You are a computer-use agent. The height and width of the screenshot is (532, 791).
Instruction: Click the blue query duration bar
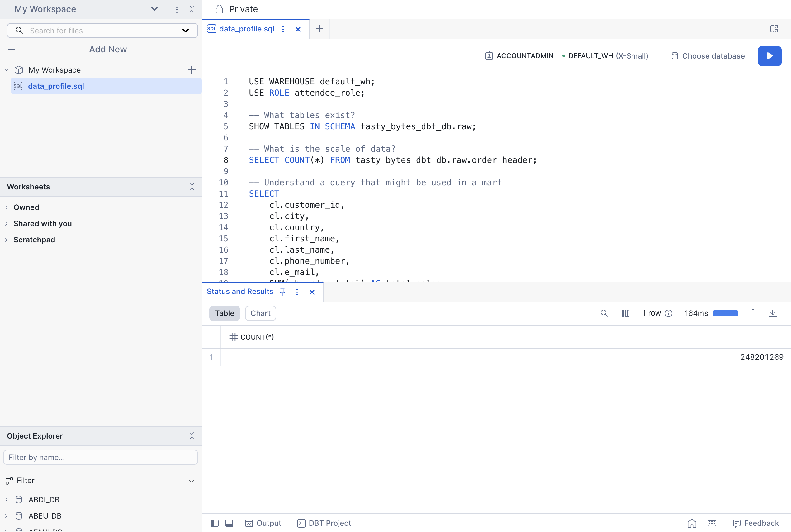coord(725,313)
